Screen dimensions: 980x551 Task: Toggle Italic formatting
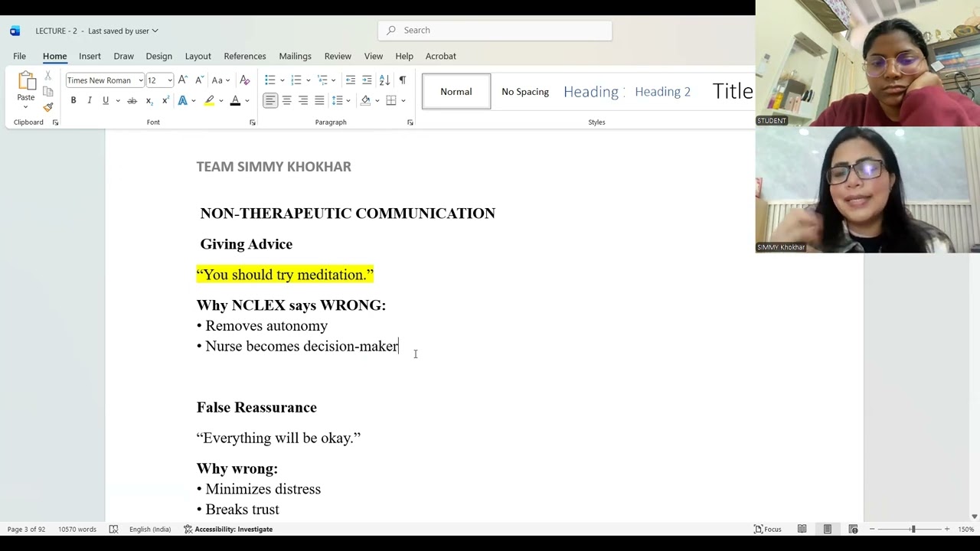(90, 100)
